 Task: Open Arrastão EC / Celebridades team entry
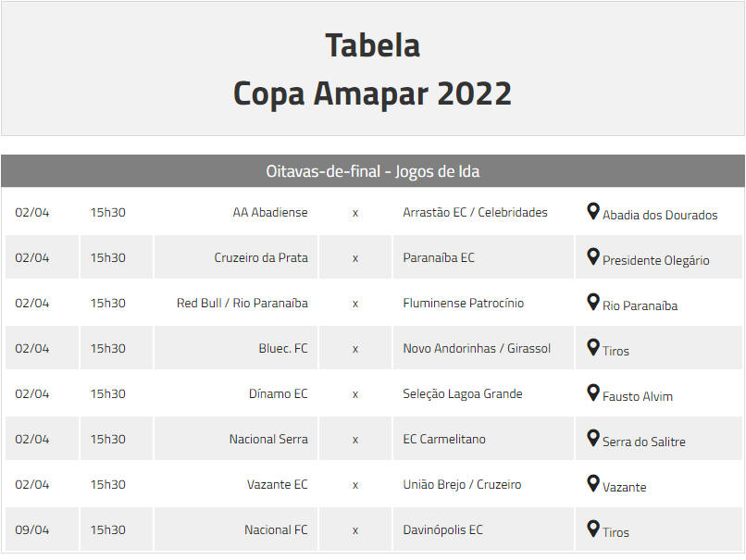[x=475, y=212]
